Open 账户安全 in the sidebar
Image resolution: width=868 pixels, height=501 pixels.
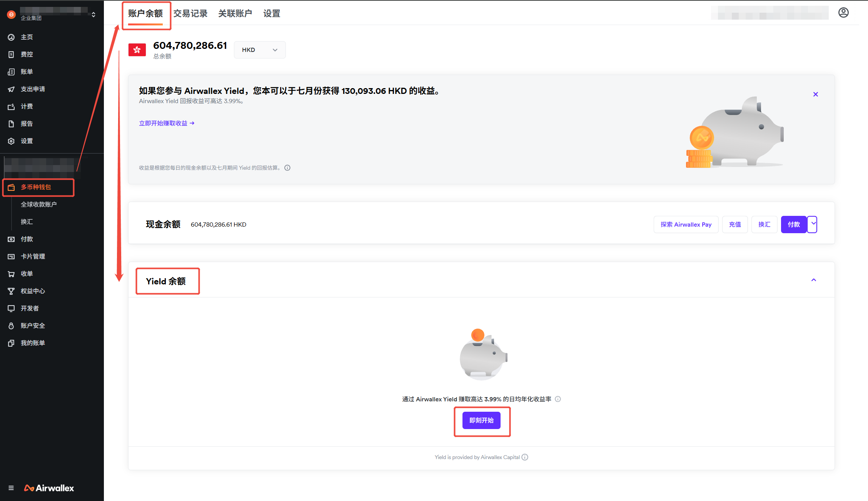pyautogui.click(x=33, y=326)
